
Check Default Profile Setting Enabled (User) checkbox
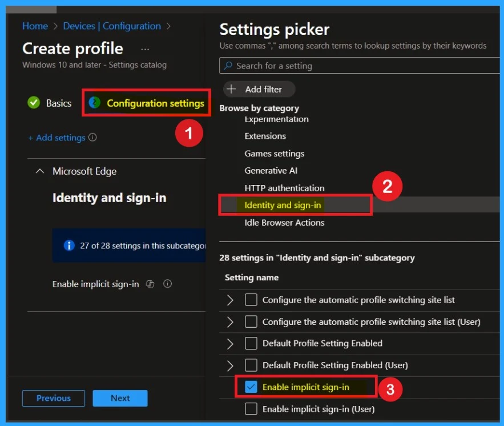click(x=251, y=365)
